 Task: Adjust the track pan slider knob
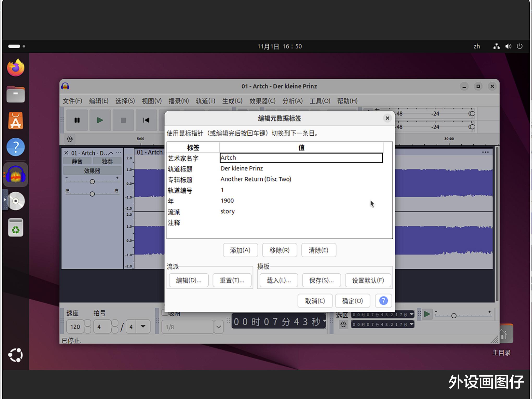(92, 194)
